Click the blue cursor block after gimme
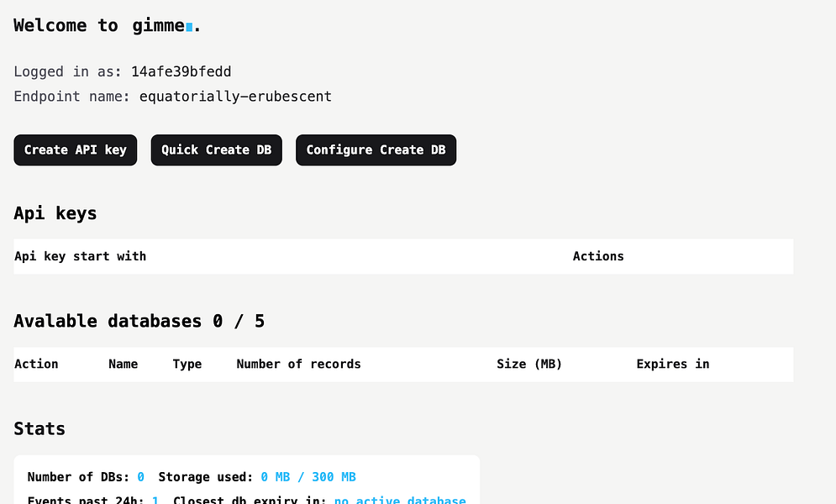This screenshot has height=504, width=836. click(189, 27)
